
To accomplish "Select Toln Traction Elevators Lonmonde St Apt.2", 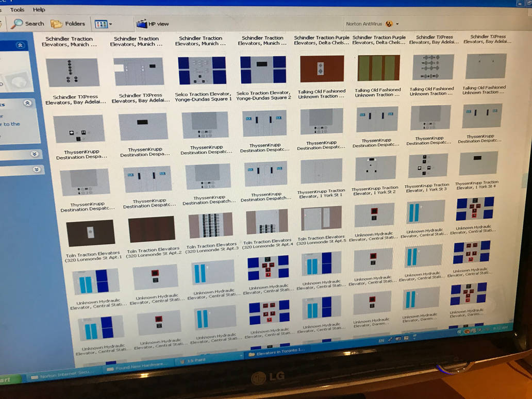I will tap(152, 229).
